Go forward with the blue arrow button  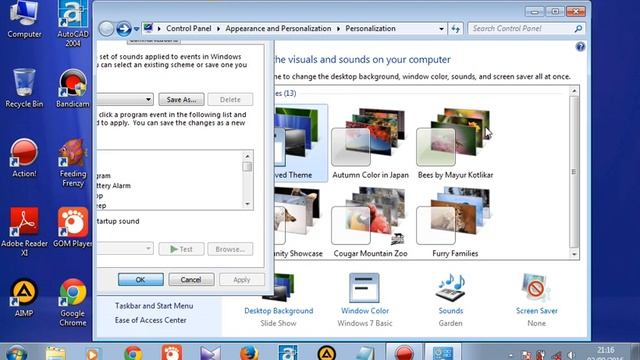pos(124,29)
